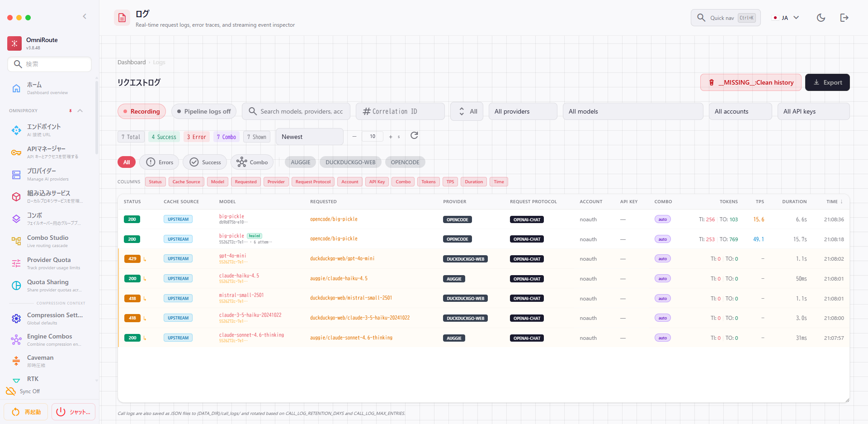The width and height of the screenshot is (868, 424).
Task: Toggle the Request Protocol column chip
Action: click(x=313, y=182)
